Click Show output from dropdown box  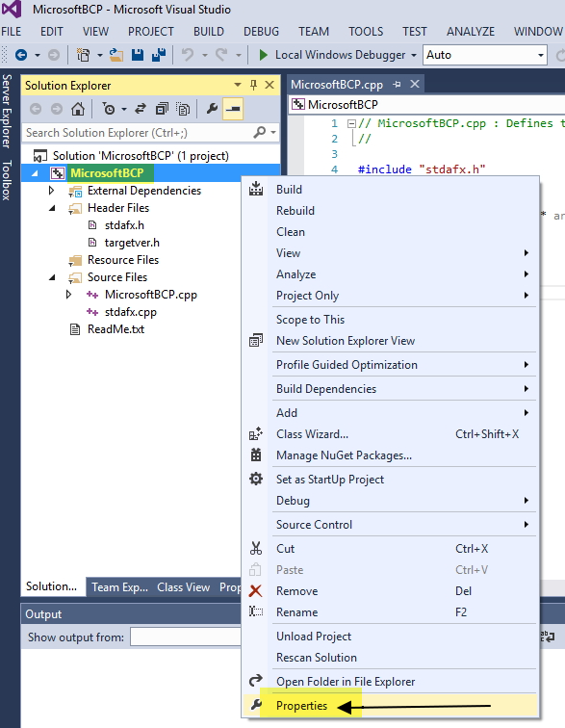coord(186,637)
